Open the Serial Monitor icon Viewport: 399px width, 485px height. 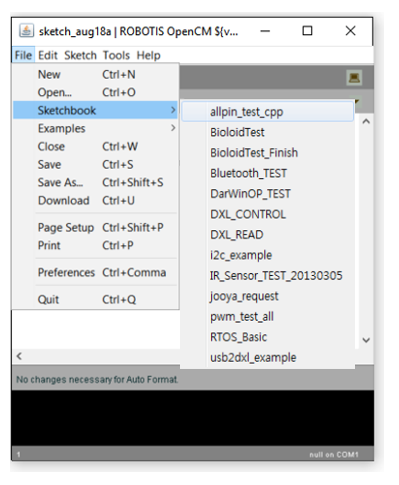[354, 78]
